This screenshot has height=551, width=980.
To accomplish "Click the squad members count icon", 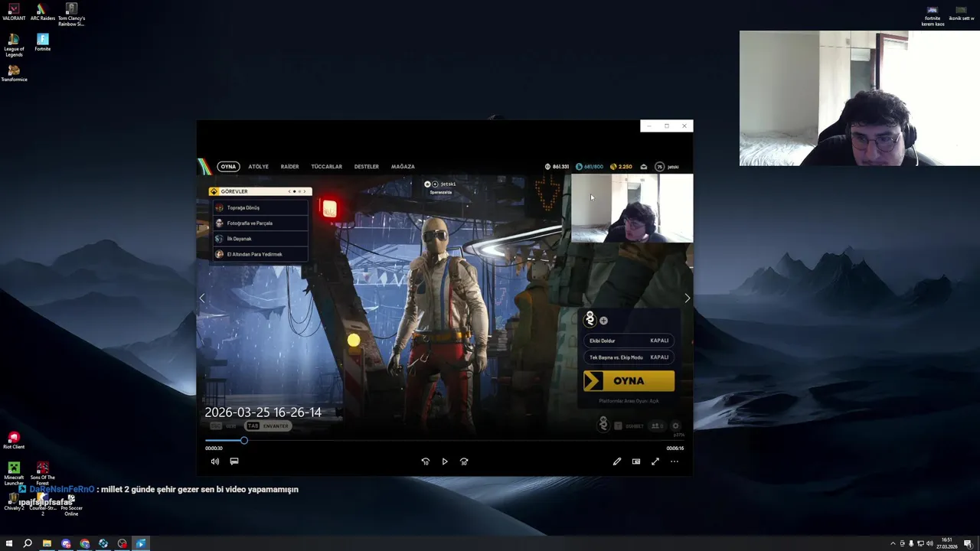I will (x=656, y=426).
